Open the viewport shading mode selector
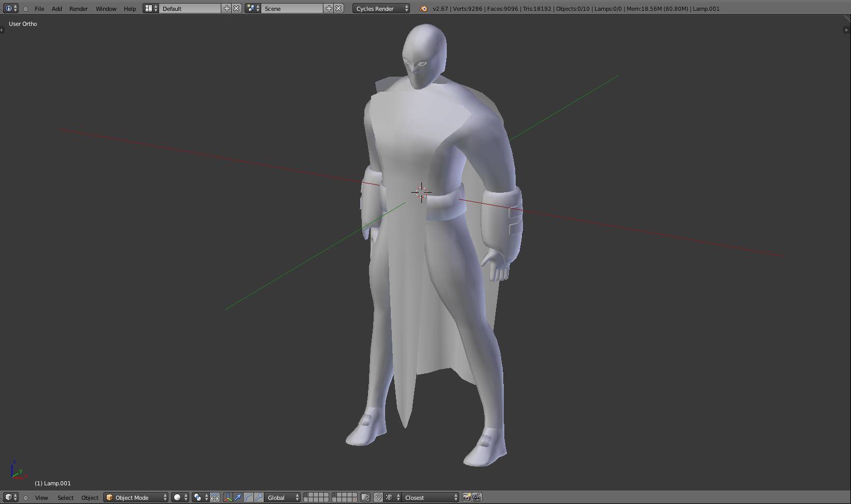This screenshot has width=851, height=504. tap(180, 497)
